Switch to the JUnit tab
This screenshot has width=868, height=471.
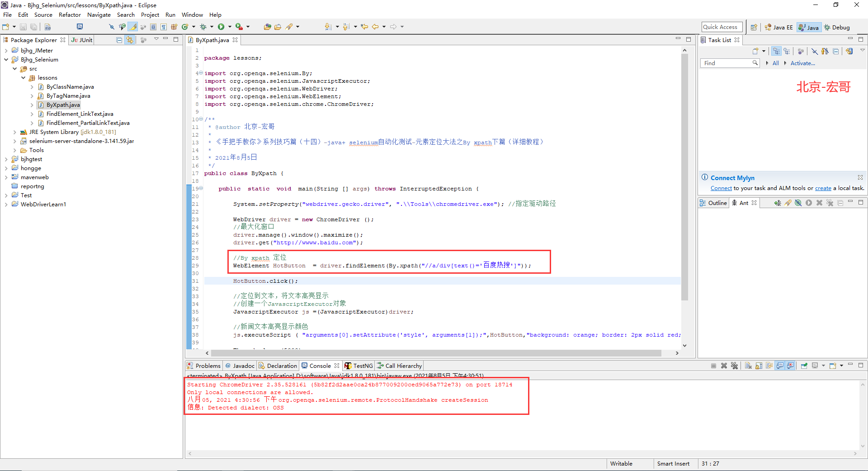tap(82, 40)
